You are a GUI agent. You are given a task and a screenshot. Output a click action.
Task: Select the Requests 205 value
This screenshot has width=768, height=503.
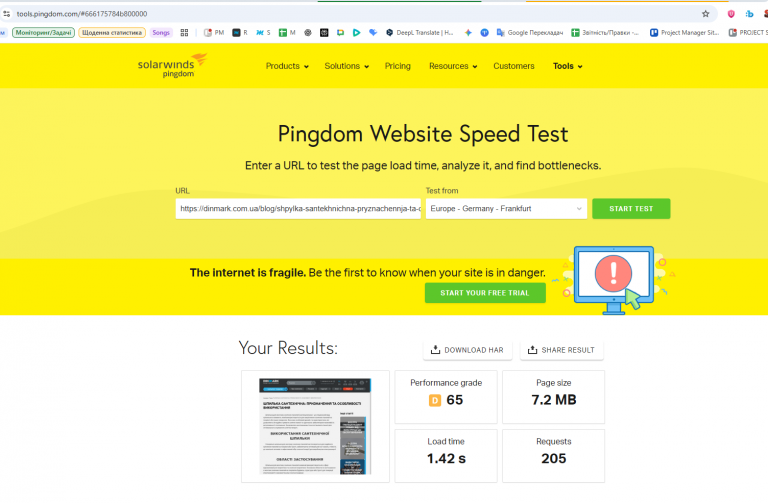pos(554,458)
